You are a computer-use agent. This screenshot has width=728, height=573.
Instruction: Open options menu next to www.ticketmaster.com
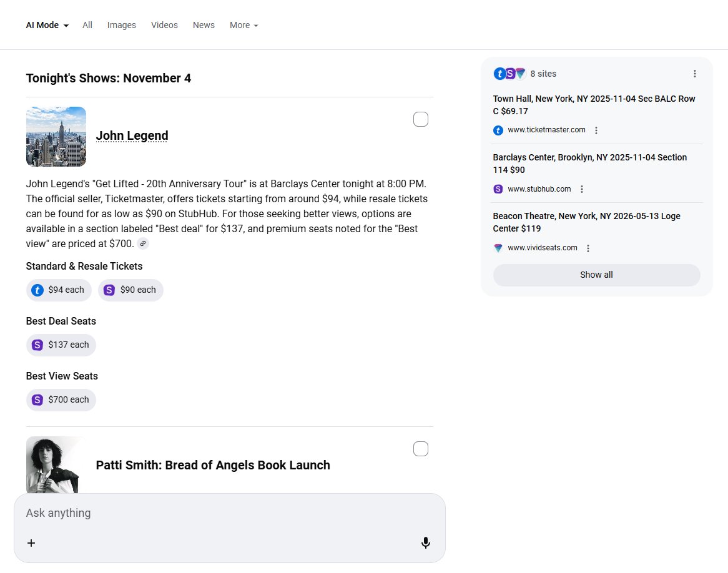(x=596, y=130)
